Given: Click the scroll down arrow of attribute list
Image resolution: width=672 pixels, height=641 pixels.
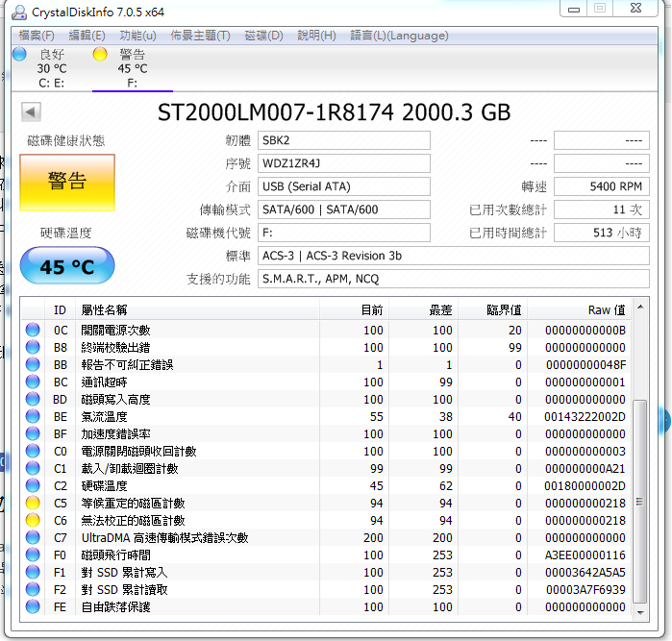Looking at the screenshot, I should pyautogui.click(x=640, y=613).
